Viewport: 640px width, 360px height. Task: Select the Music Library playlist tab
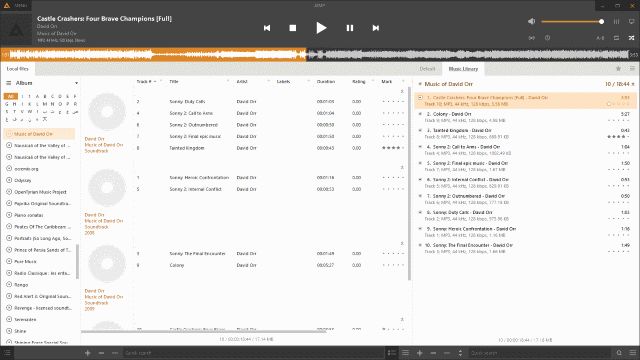point(463,69)
